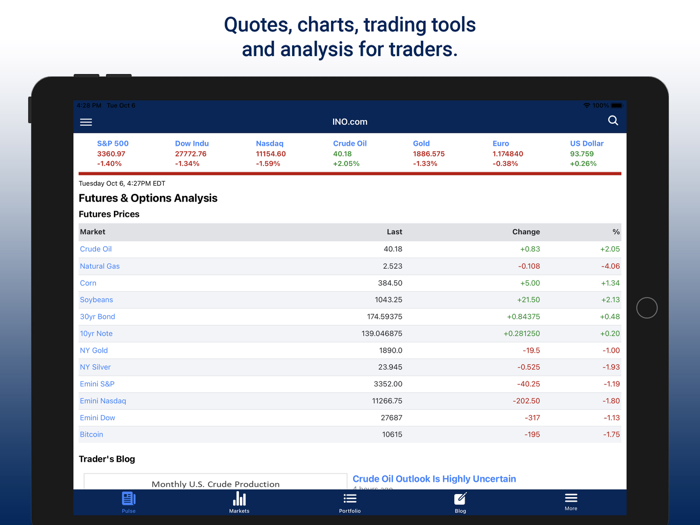The height and width of the screenshot is (525, 700).
Task: Switch to the Markets tab
Action: [239, 502]
